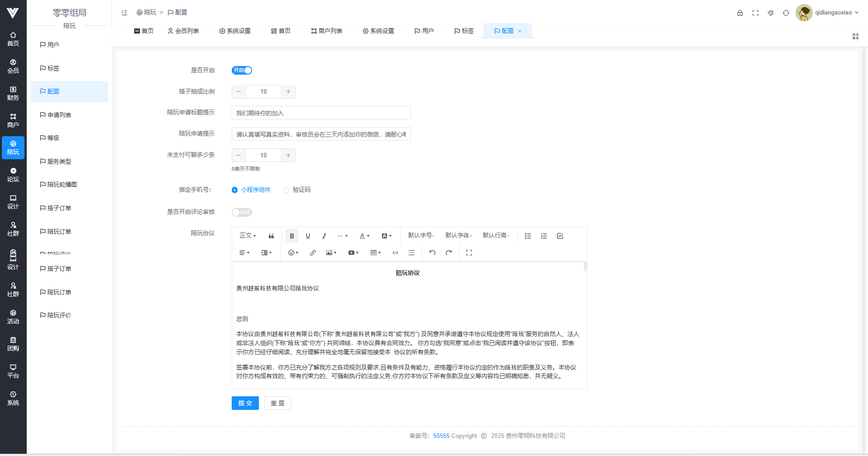The image size is (868, 456).
Task: Click the lock screen icon in header
Action: 740,13
